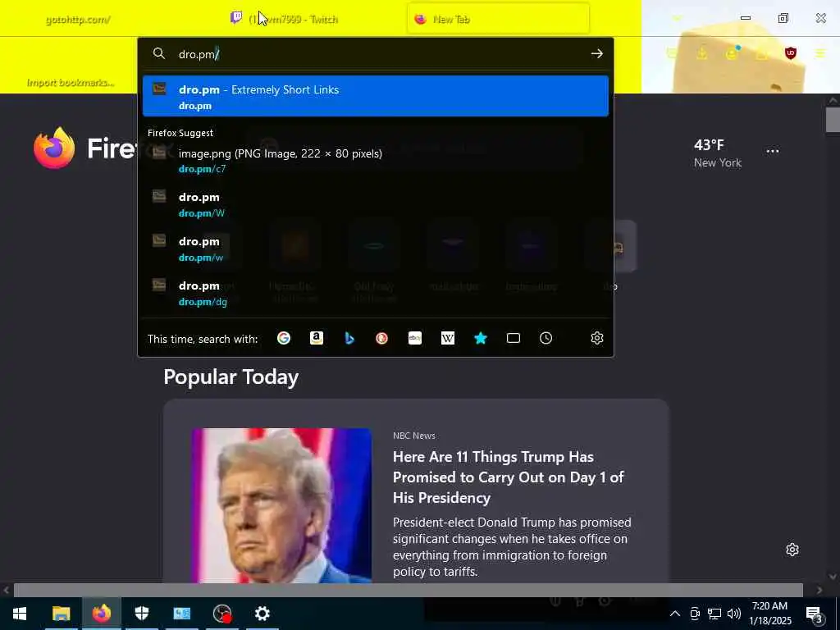
Task: Search history via clock icon
Action: click(x=546, y=338)
